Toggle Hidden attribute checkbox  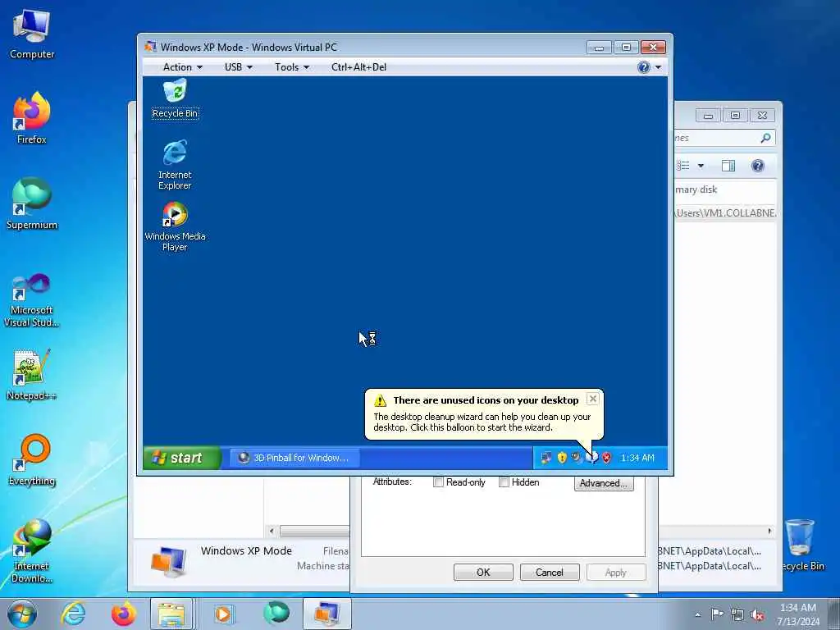[x=504, y=482]
